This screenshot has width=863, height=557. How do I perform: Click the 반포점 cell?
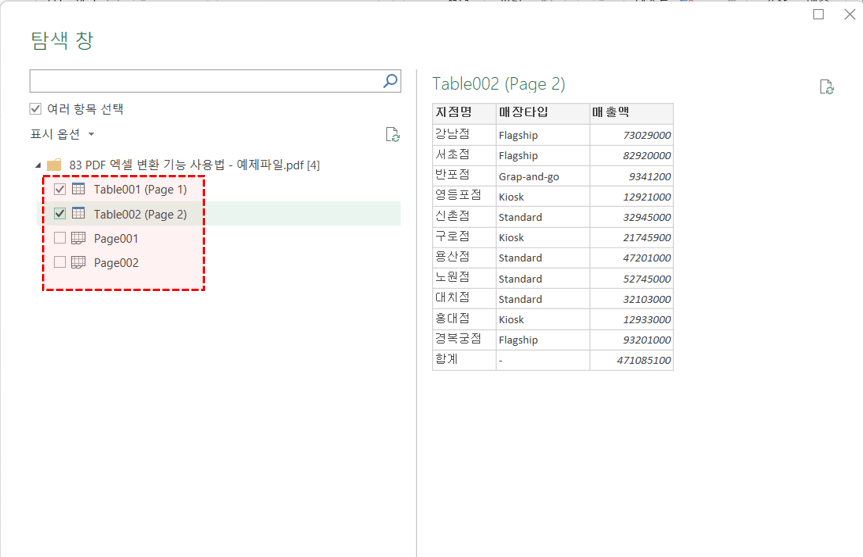pos(464,176)
